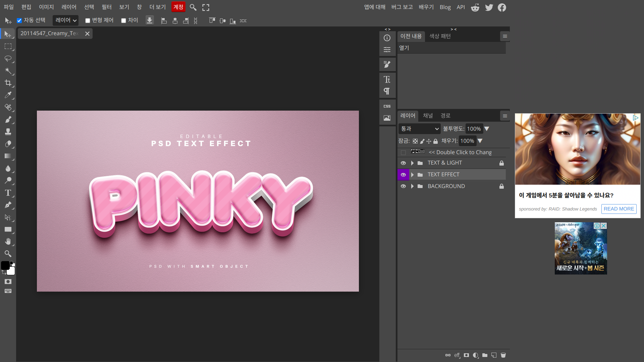The image size is (644, 362).
Task: Toggle the auto-select (자동 선택) checkbox
Action: [19, 20]
